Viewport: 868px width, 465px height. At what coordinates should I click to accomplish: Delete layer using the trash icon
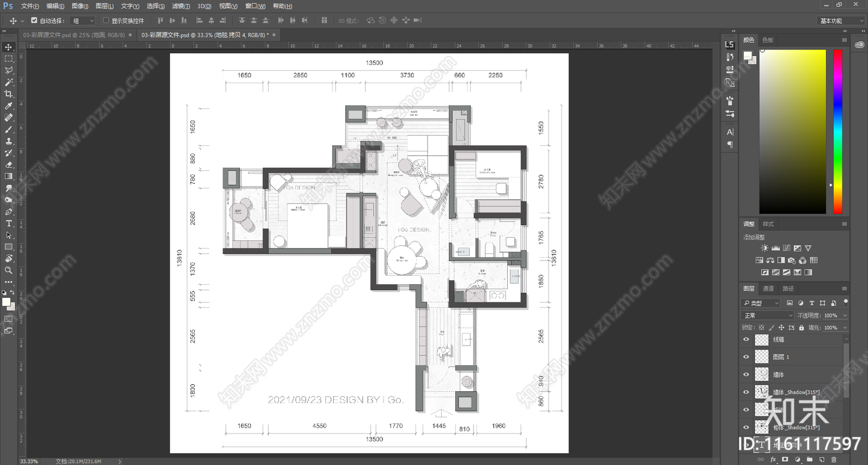point(834,460)
